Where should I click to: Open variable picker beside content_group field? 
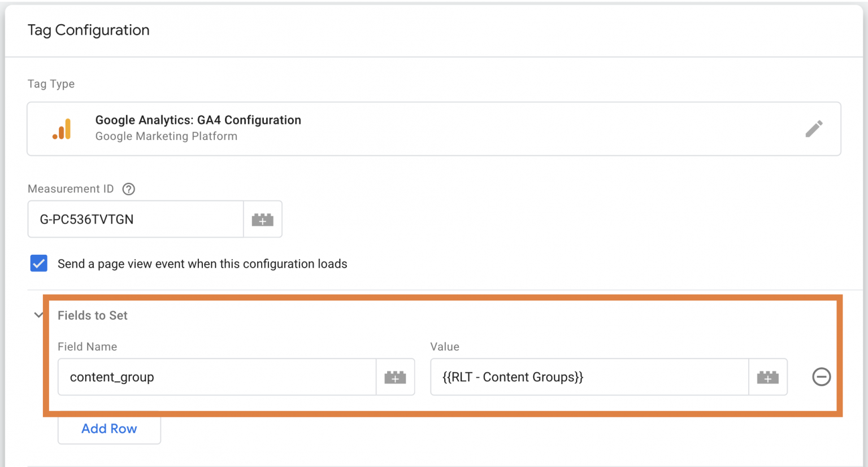tap(395, 377)
